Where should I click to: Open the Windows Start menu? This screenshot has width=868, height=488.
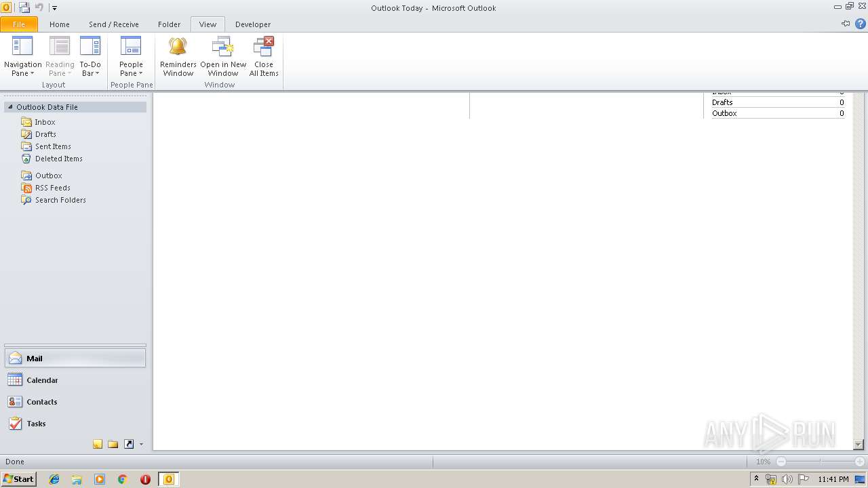[18, 479]
